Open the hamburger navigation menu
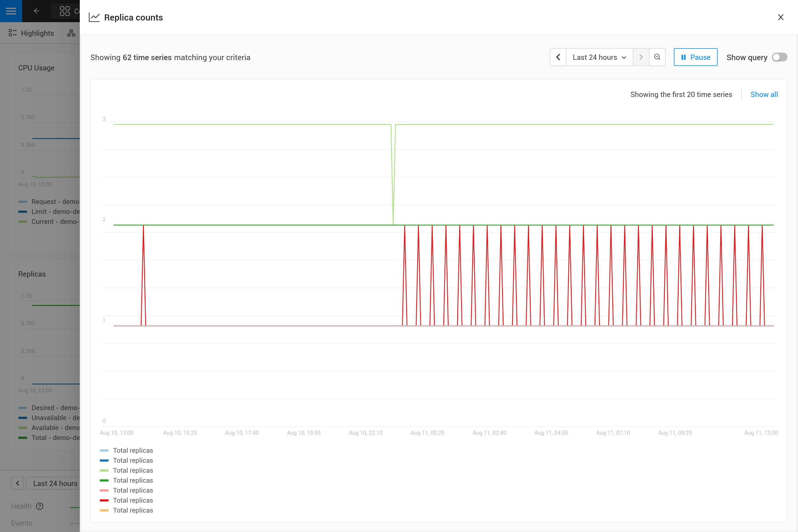 point(11,11)
